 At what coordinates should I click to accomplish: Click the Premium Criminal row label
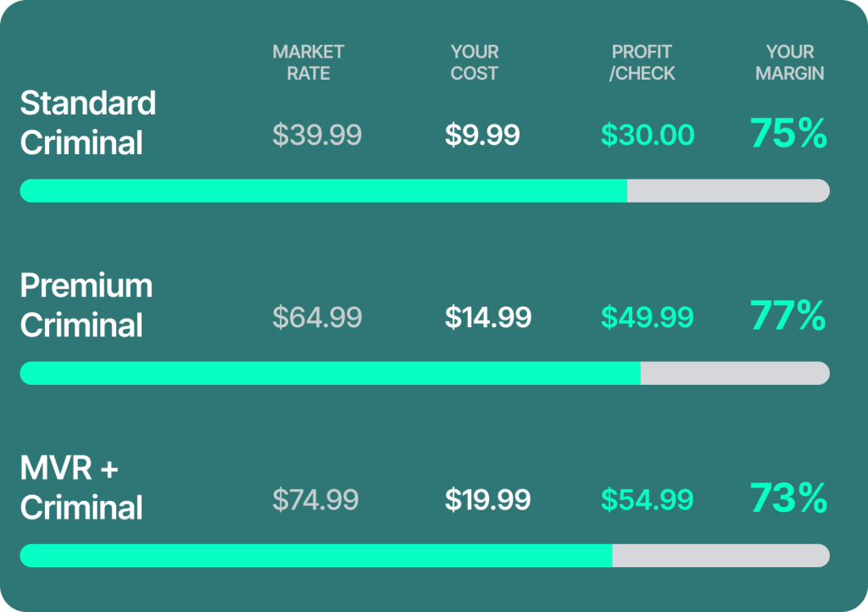point(86,305)
